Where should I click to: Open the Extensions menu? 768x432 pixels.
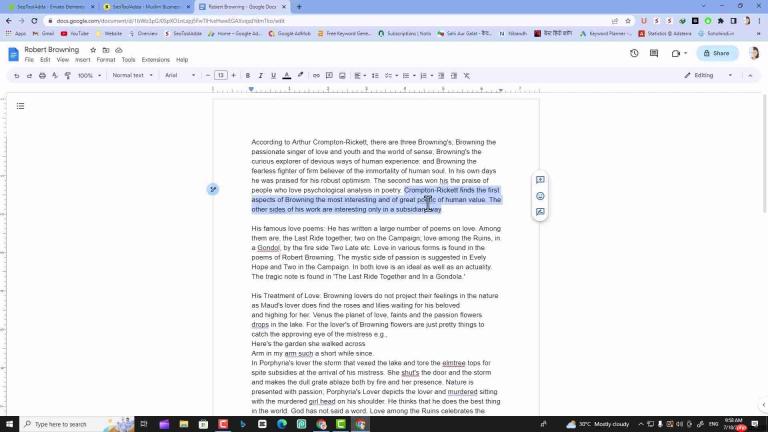coord(155,60)
